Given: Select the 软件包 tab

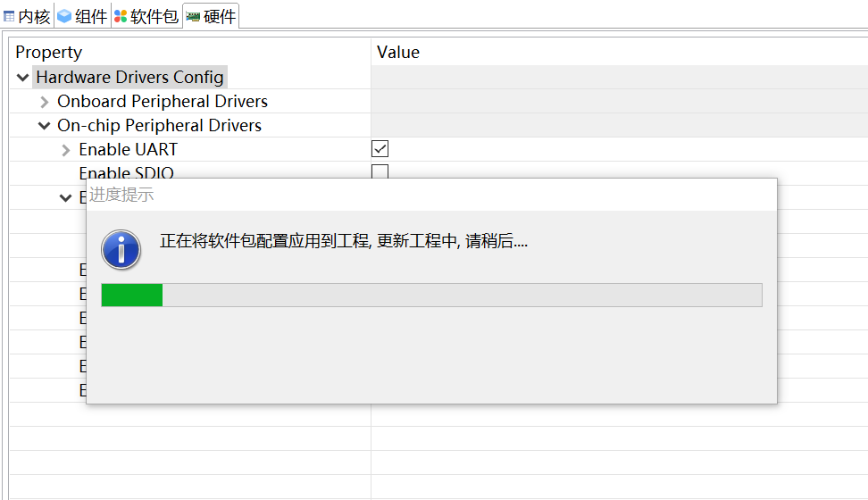Looking at the screenshot, I should (x=146, y=17).
